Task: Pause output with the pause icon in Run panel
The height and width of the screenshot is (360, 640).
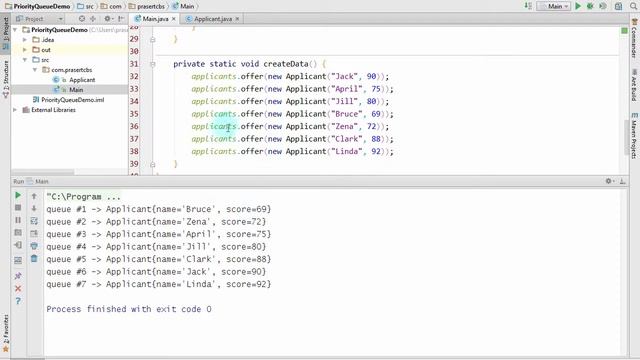Action: (x=18, y=220)
